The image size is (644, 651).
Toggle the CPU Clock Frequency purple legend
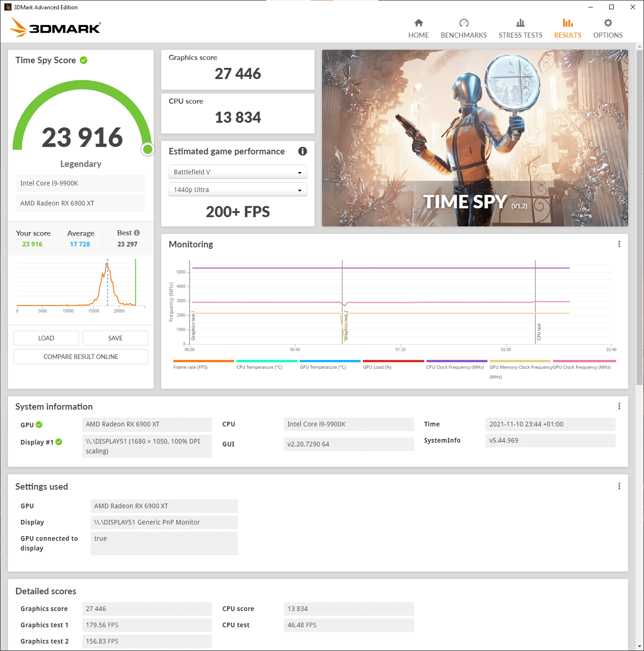(x=457, y=365)
